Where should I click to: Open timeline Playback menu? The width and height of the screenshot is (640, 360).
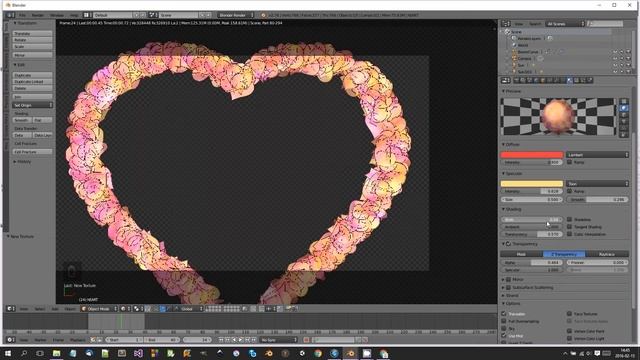coord(78,340)
